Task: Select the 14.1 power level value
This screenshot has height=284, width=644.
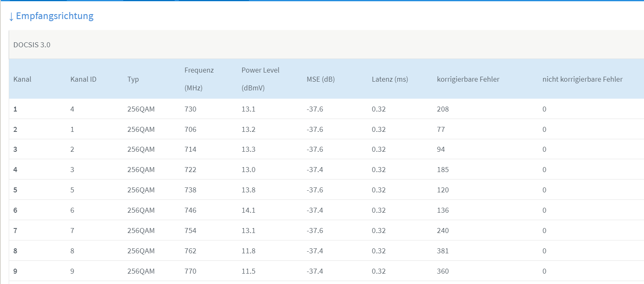Action: [x=248, y=210]
